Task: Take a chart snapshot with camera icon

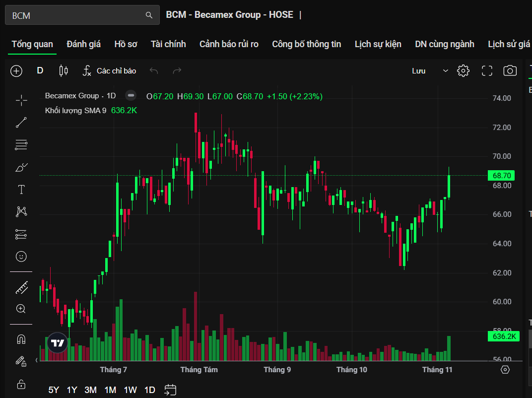Action: coord(510,71)
